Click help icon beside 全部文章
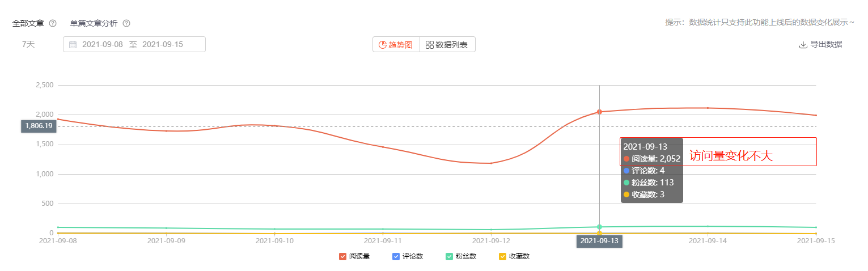Viewport: 868px width, 271px height. tap(53, 23)
